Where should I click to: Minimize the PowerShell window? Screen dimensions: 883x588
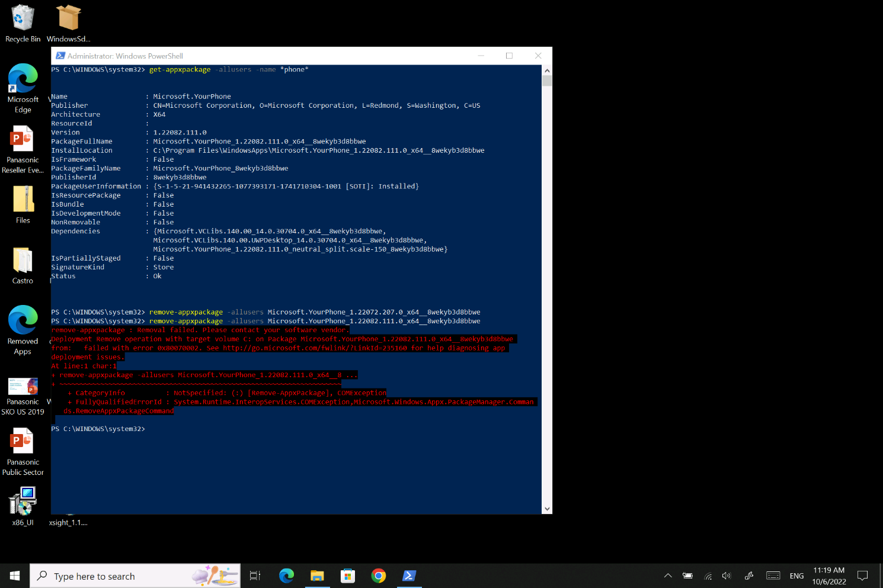click(481, 56)
